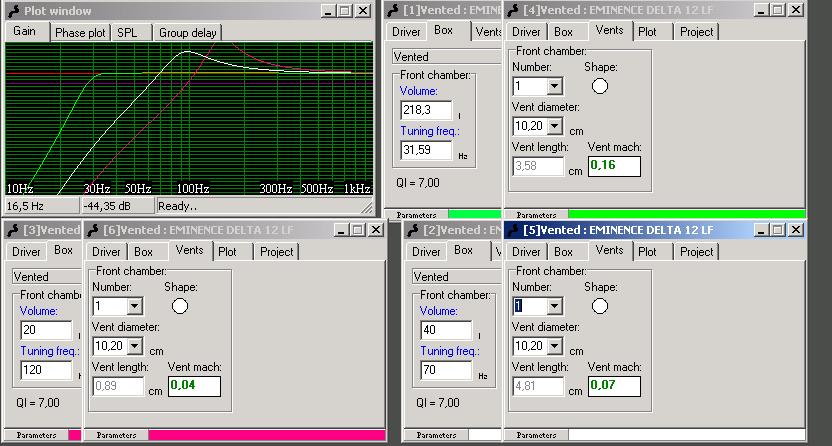Click Tuning freq field showing 120
This screenshot has width=832, height=446.
[46, 370]
